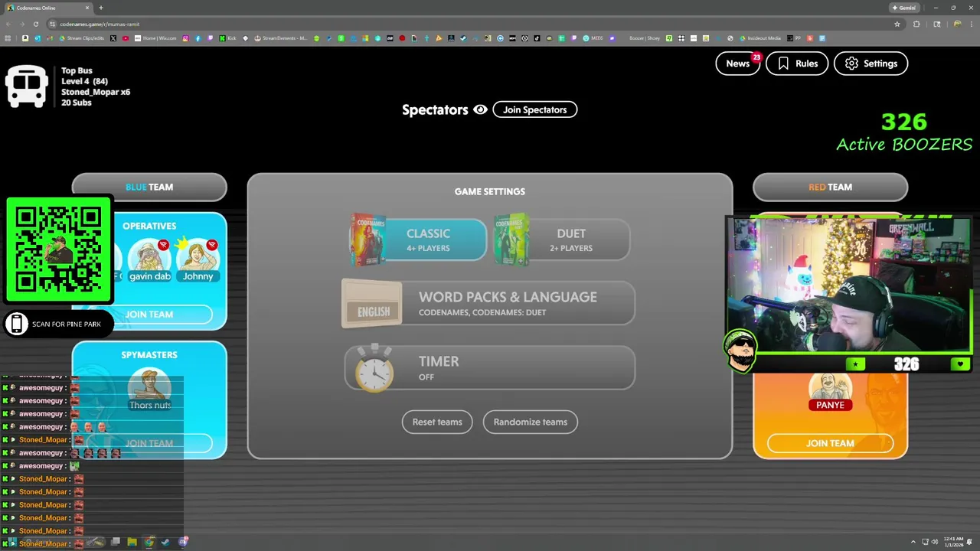Click the Randomize teams button

pyautogui.click(x=530, y=422)
